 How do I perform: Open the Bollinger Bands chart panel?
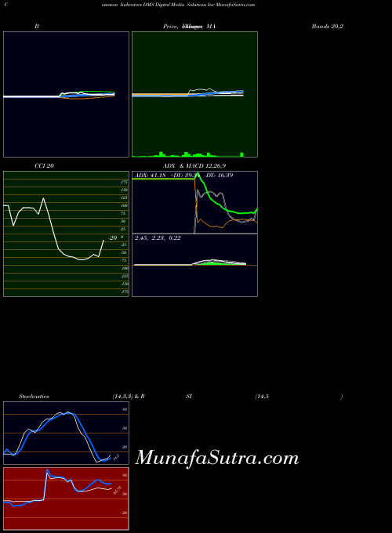pyautogui.click(x=67, y=95)
